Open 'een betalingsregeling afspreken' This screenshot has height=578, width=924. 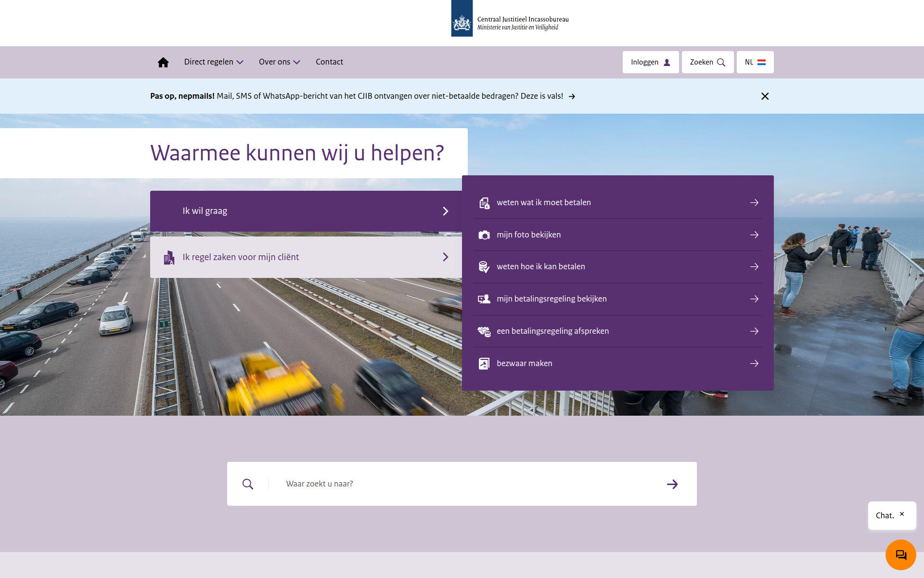click(618, 331)
